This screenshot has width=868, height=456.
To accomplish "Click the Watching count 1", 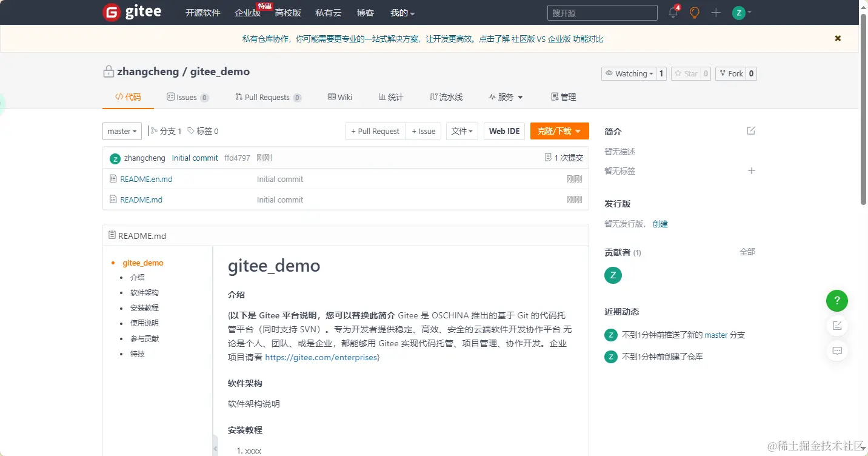I will pos(661,73).
